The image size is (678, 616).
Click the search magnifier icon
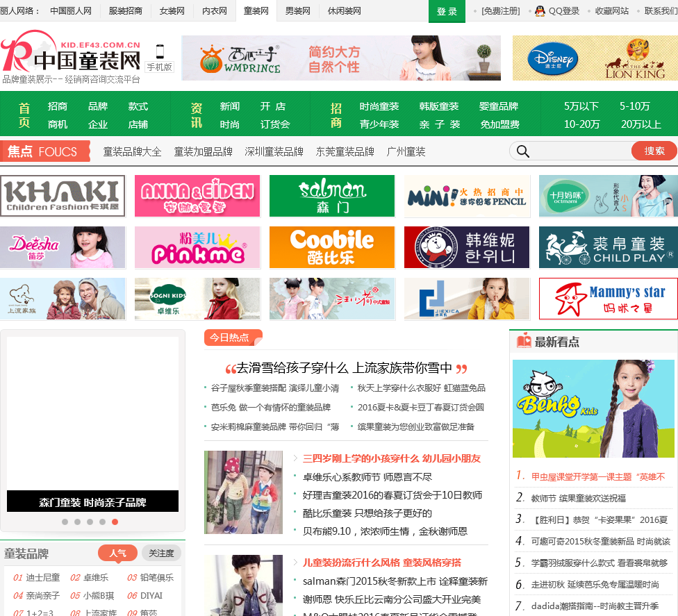click(x=523, y=151)
